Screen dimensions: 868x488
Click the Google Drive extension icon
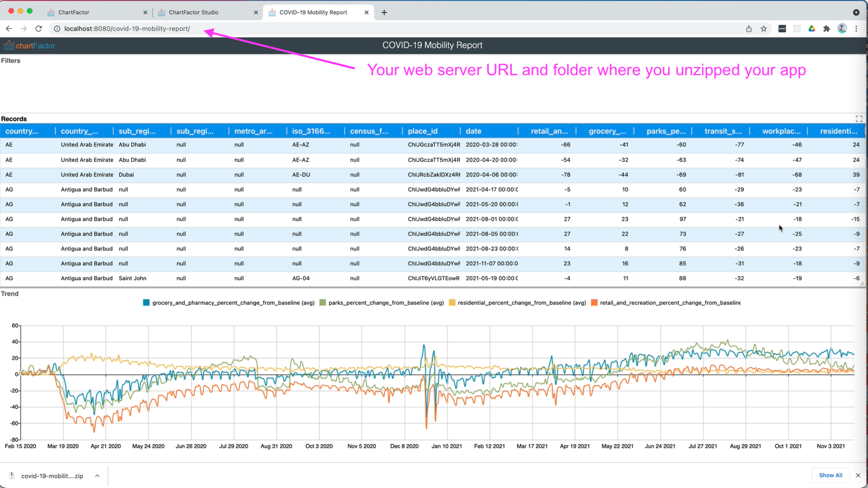812,29
